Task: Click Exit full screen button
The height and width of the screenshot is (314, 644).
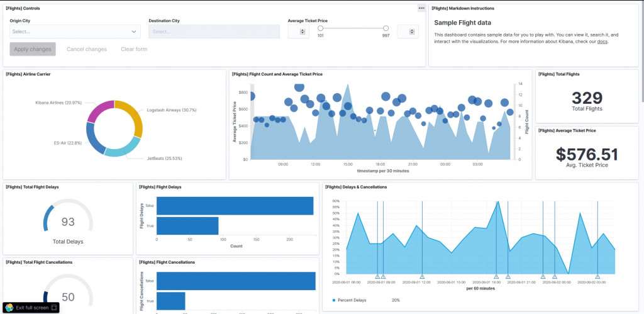Action: 31,308
